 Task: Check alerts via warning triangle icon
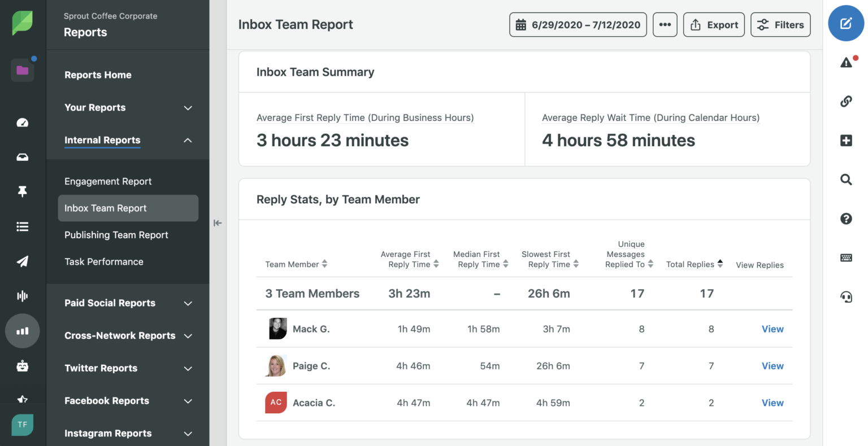click(845, 62)
